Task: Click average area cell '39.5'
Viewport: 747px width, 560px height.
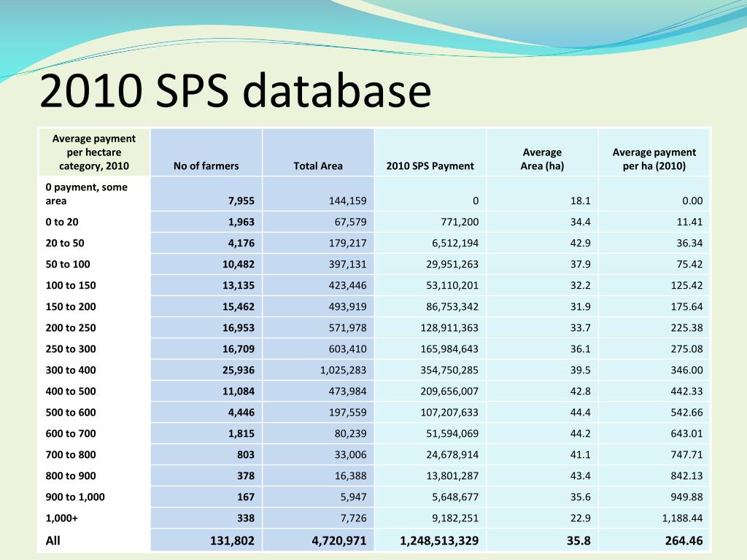Action: coord(580,370)
